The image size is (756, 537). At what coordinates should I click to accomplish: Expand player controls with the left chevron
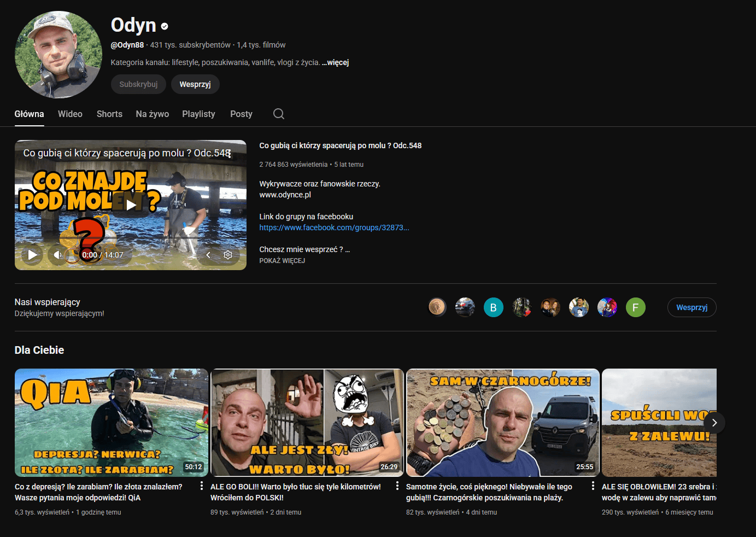208,255
